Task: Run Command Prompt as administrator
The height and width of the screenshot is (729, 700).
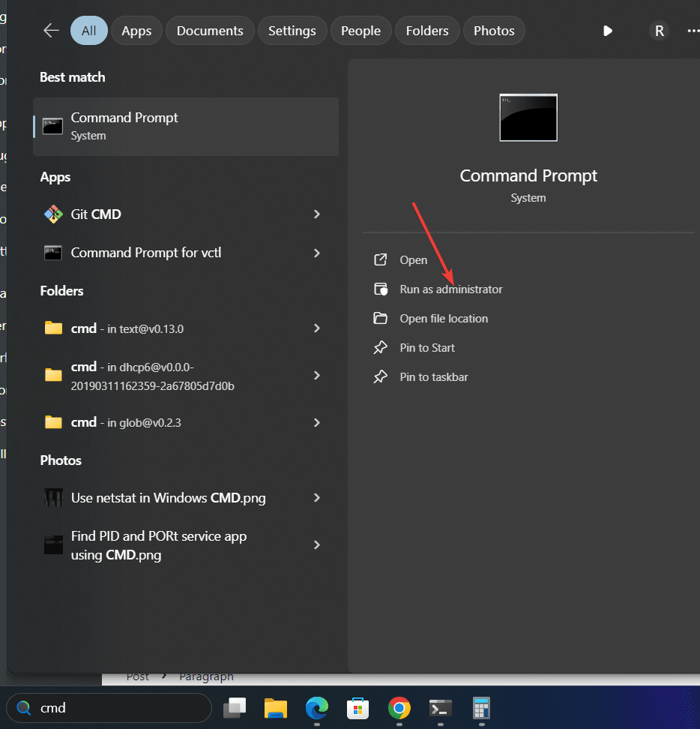Action: [450, 289]
